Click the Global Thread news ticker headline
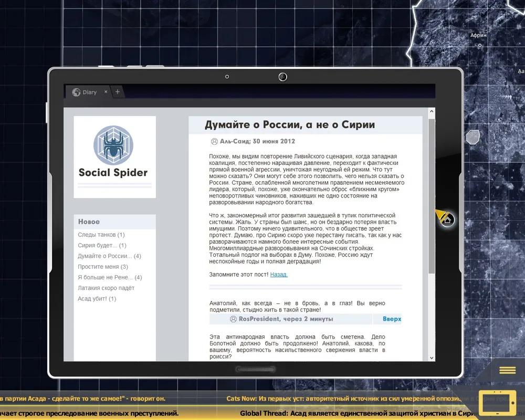The width and height of the screenshot is (525, 420). click(x=358, y=413)
